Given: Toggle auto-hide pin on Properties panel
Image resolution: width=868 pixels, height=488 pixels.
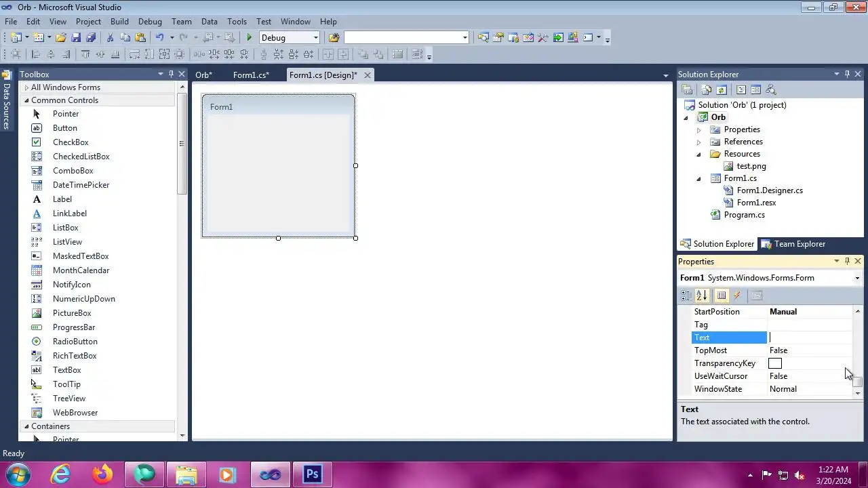Looking at the screenshot, I should point(847,261).
